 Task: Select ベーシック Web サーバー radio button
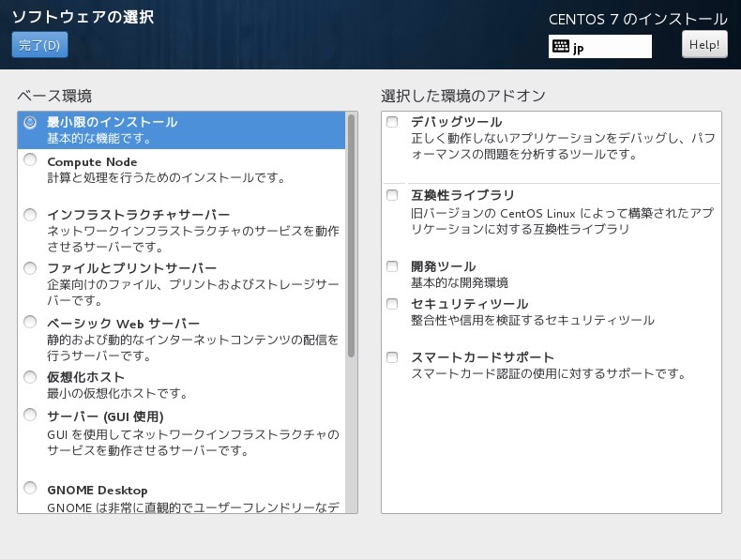point(30,322)
